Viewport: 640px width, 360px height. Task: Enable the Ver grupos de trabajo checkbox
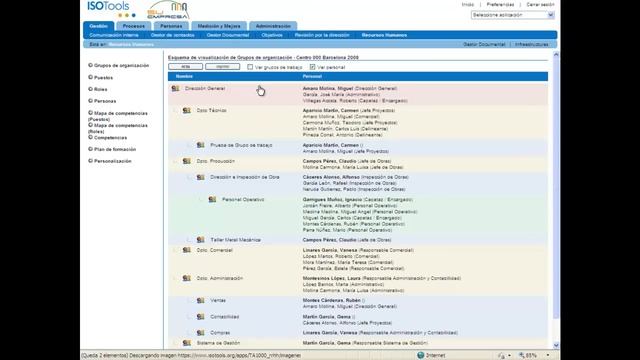click(250, 67)
